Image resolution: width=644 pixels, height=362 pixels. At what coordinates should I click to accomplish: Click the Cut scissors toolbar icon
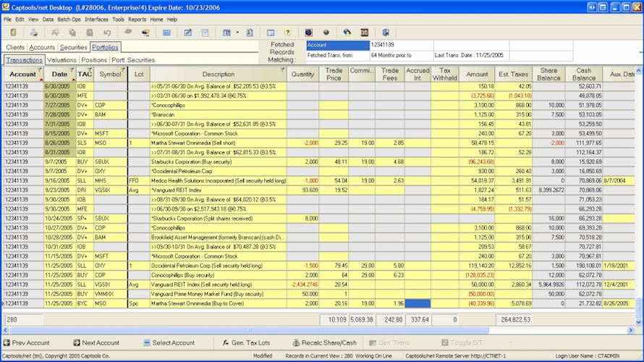55,33
